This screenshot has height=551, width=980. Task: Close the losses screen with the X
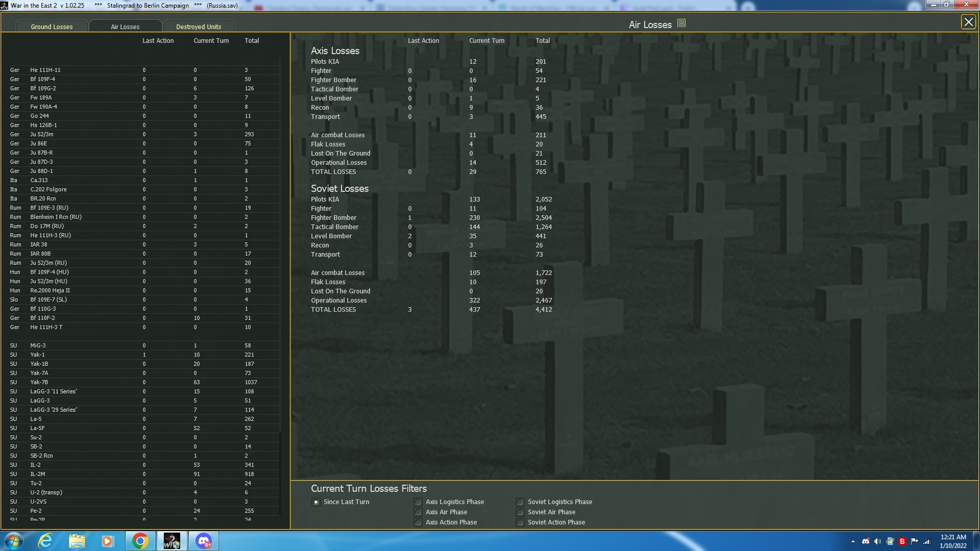pos(968,22)
